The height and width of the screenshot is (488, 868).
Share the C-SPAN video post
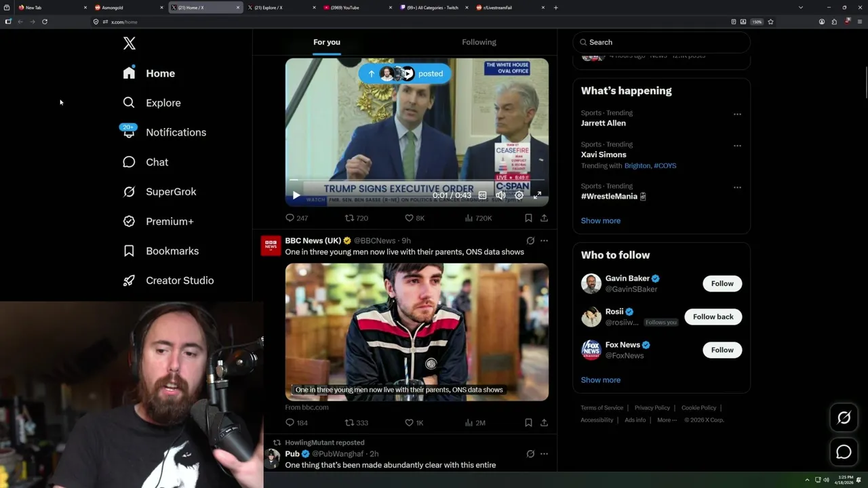click(544, 218)
